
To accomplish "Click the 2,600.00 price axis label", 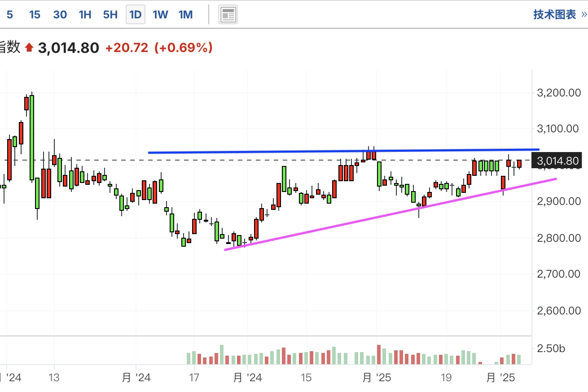I will click(558, 310).
